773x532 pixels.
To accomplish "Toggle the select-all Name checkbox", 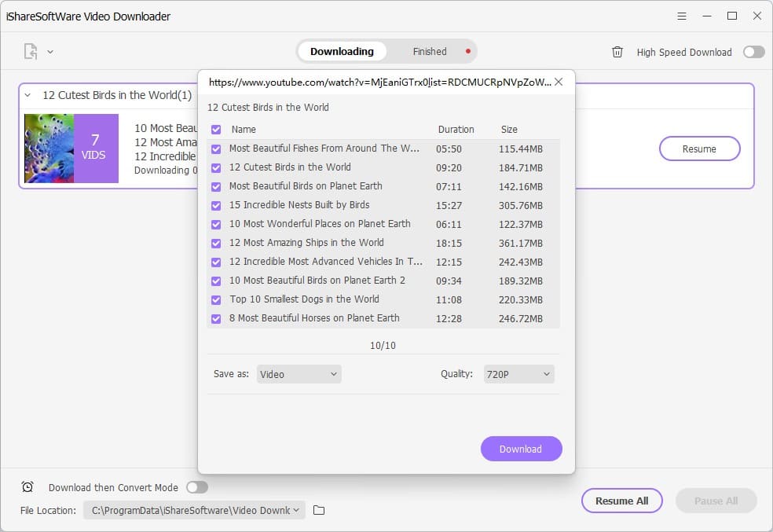I will click(216, 129).
